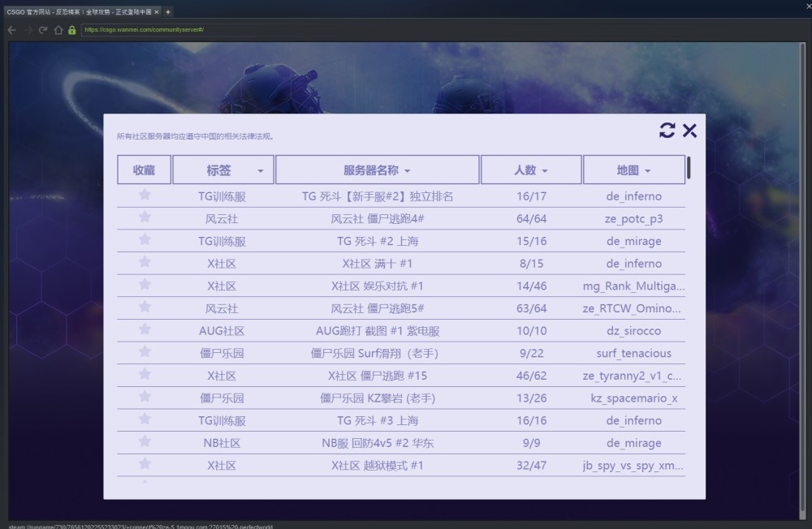Screen dimensions: 812x529
Task: Star the NB服 回防4v5 #2 华东 server
Action: pyautogui.click(x=145, y=441)
